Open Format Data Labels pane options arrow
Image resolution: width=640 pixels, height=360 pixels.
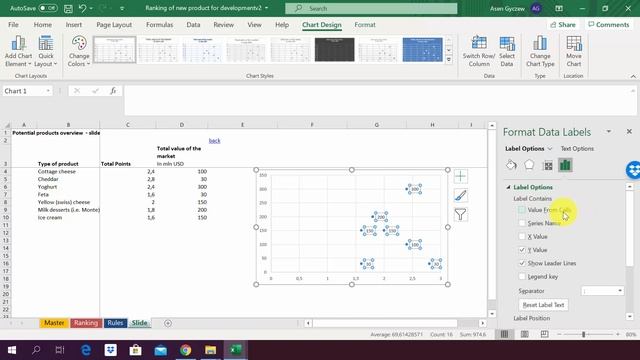pos(609,131)
